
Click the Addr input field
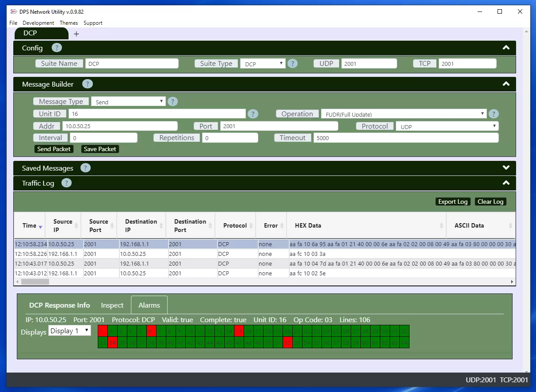120,126
